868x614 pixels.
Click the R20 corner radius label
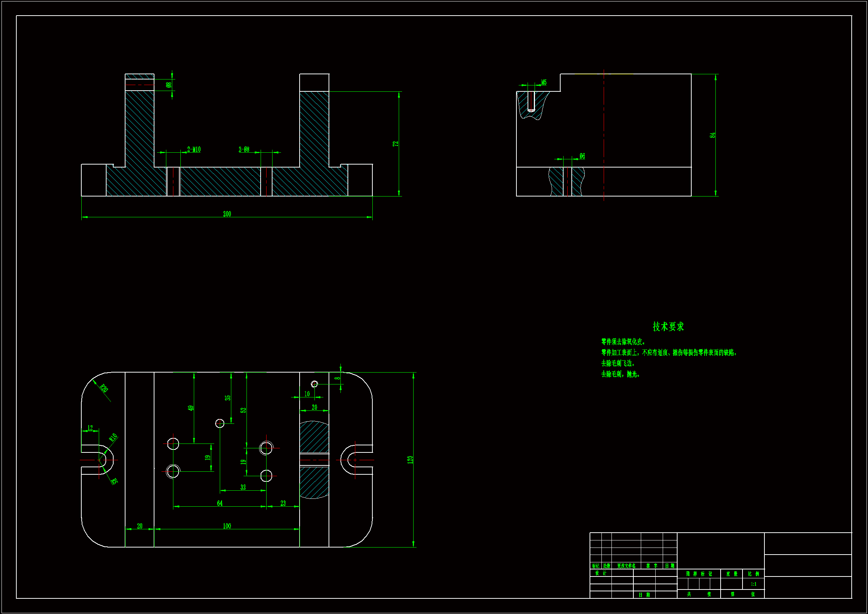click(x=104, y=388)
